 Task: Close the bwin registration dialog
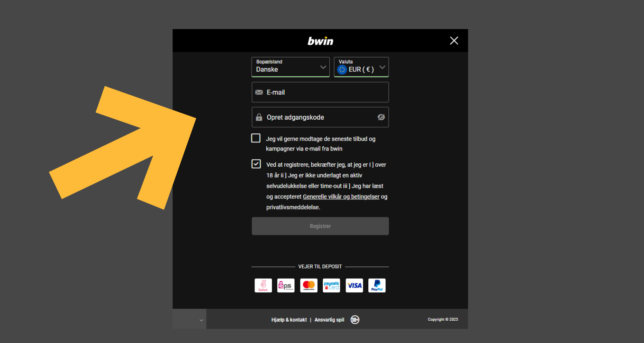click(x=454, y=41)
